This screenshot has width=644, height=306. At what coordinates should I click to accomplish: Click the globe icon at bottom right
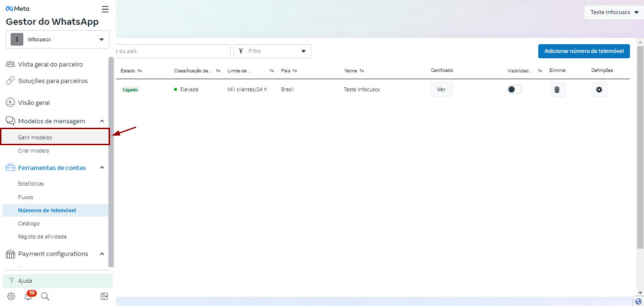[x=638, y=301]
